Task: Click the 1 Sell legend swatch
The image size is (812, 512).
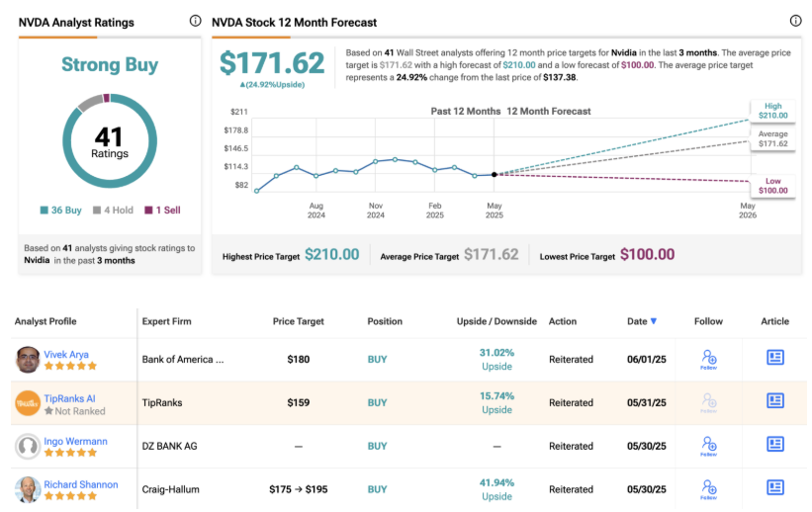Action: [148, 210]
